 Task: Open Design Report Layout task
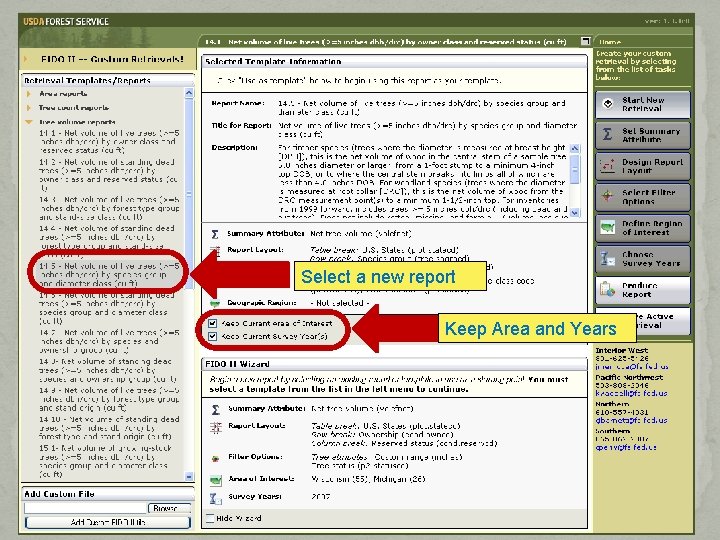tap(642, 166)
